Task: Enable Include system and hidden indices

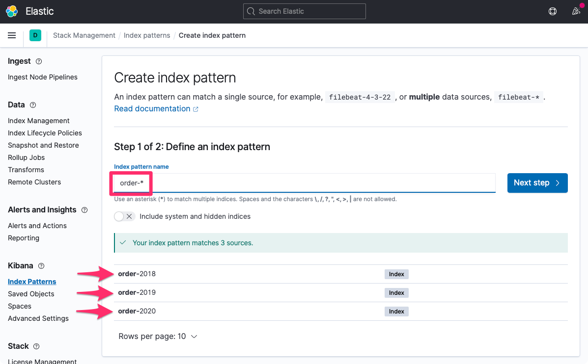Action: point(124,216)
